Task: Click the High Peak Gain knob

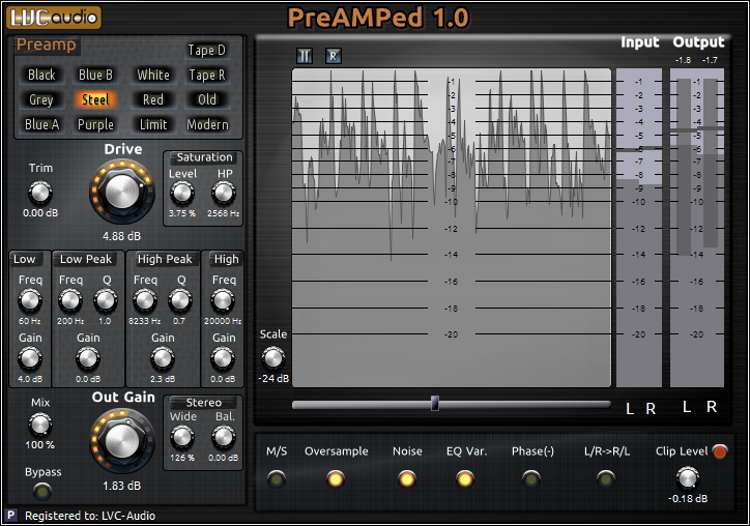Action: [162, 359]
